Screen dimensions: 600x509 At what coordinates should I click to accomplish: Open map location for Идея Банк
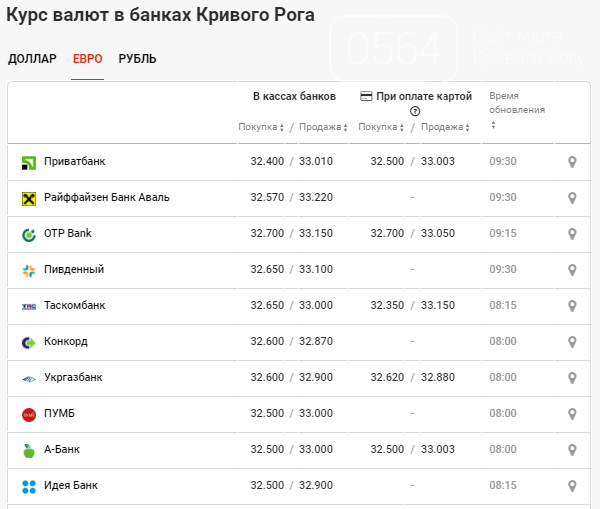point(572,486)
